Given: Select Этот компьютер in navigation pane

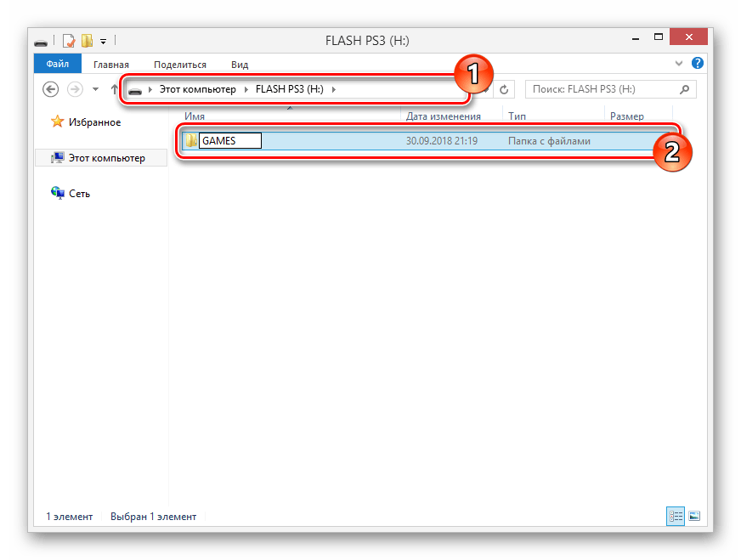Looking at the screenshot, I should point(106,158).
